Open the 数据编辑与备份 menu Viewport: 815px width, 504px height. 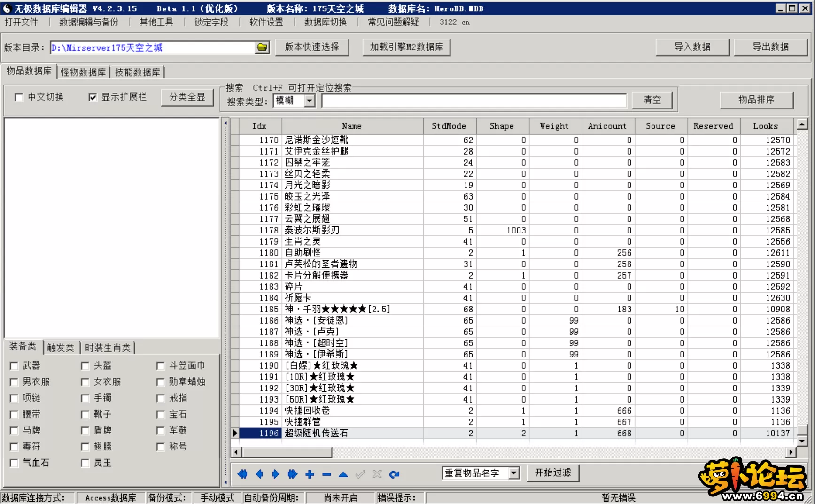coord(89,22)
